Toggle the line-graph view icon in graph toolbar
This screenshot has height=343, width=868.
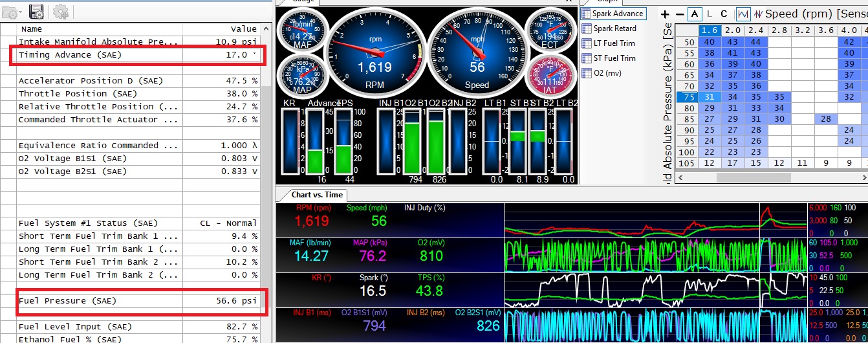(x=742, y=14)
